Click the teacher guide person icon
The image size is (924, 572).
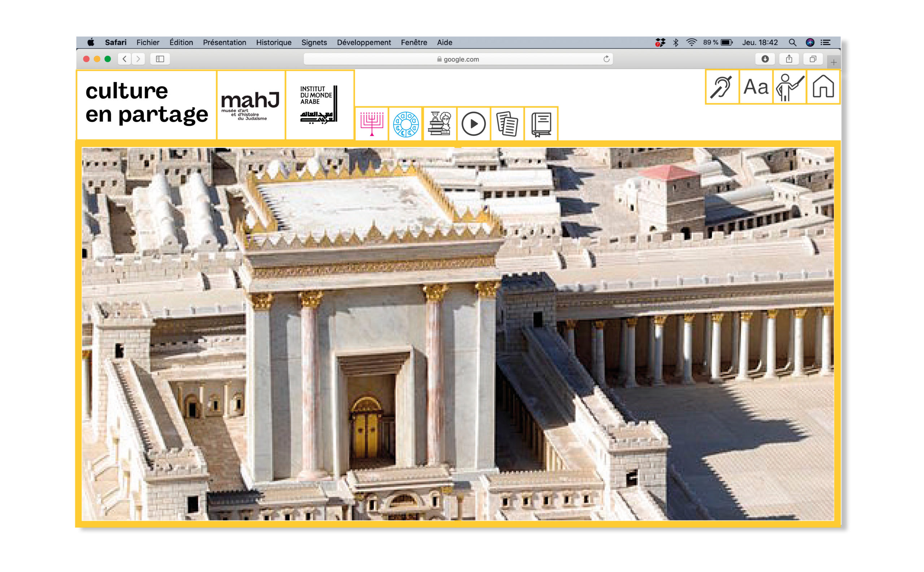point(789,87)
